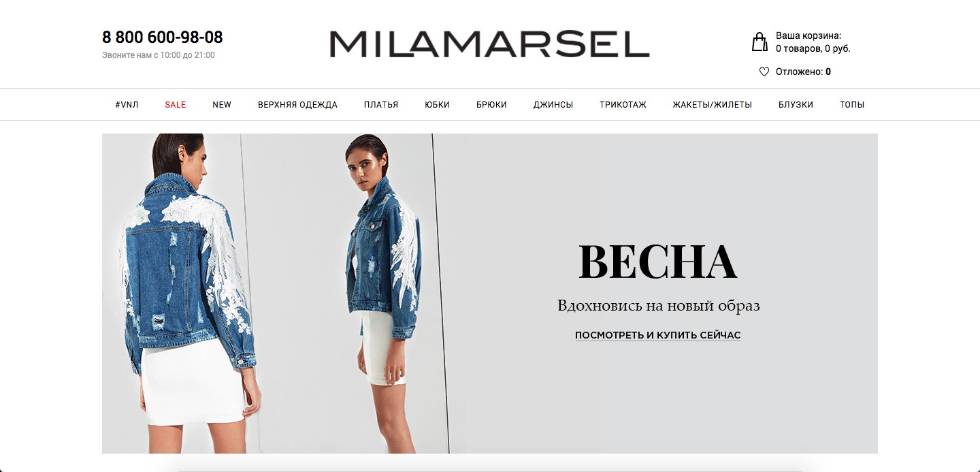Open the shopping bag cart icon
The image size is (980, 472).
pos(759,42)
